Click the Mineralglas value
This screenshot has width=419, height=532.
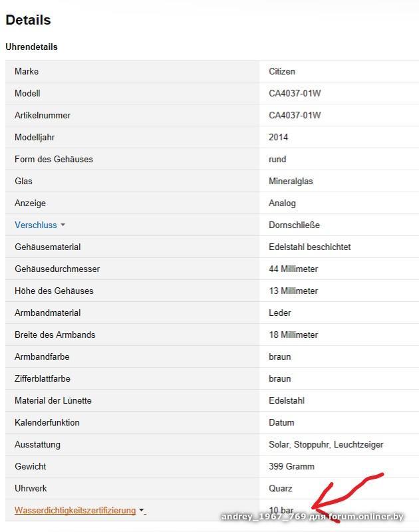tap(291, 182)
